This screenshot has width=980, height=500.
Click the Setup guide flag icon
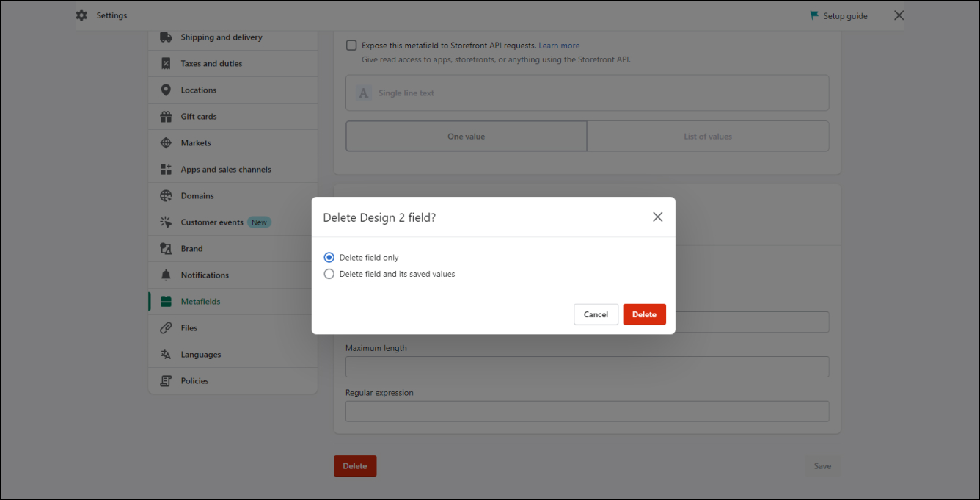tap(814, 15)
